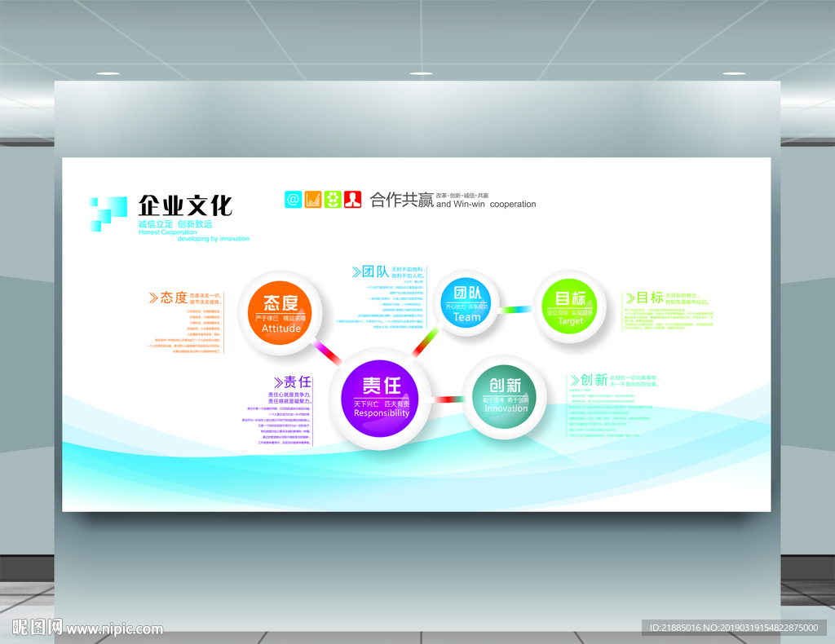
Task: Click the red person icon
Action: (352, 199)
